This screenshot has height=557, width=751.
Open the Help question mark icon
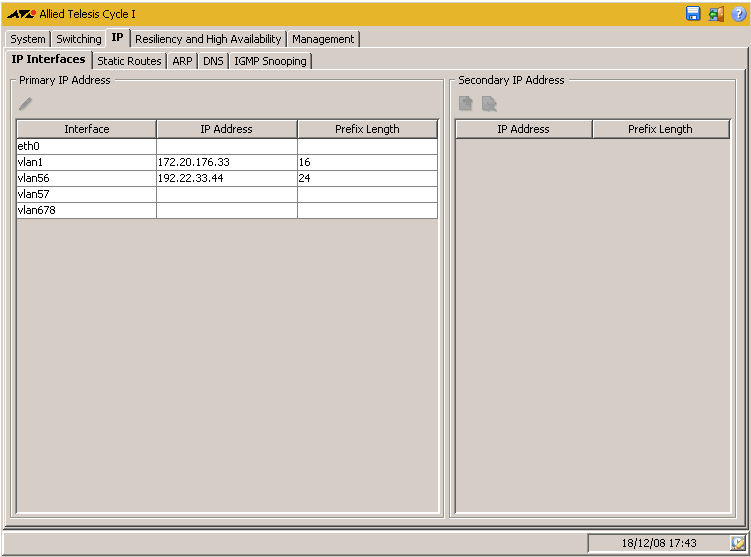(x=738, y=14)
